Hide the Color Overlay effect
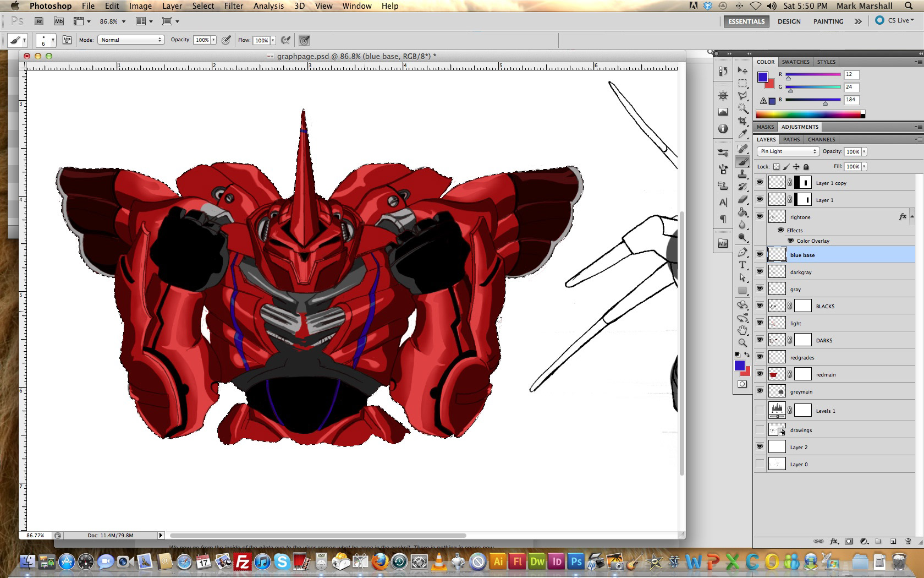The width and height of the screenshot is (924, 578). pos(790,241)
